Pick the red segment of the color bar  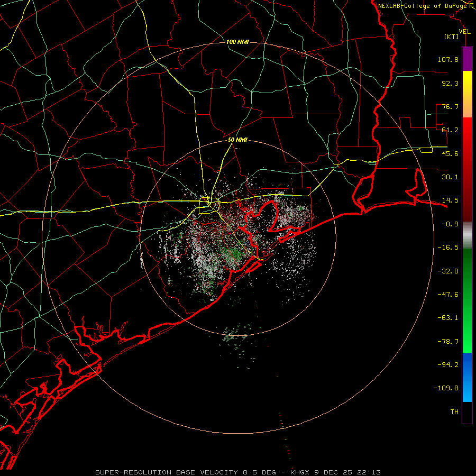pyautogui.click(x=467, y=169)
